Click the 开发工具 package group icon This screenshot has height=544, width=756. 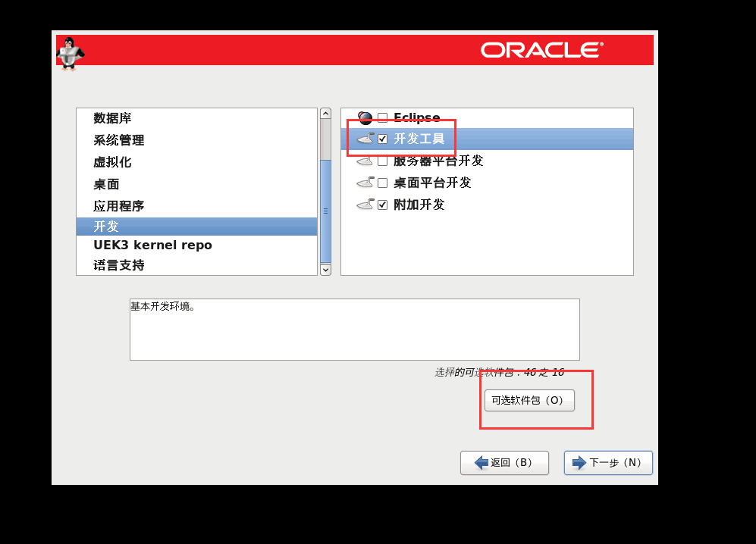coord(365,139)
